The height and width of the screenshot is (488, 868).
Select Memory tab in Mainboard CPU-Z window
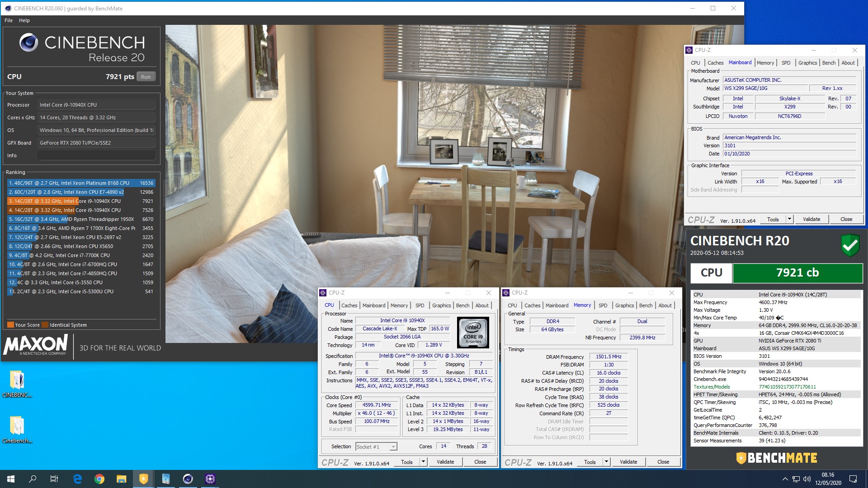pos(765,63)
